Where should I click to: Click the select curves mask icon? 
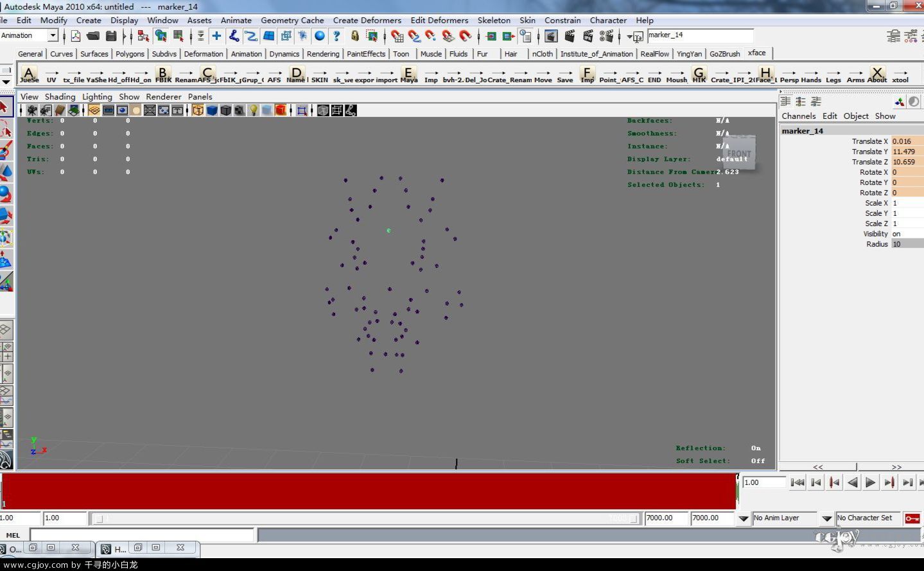pos(251,36)
